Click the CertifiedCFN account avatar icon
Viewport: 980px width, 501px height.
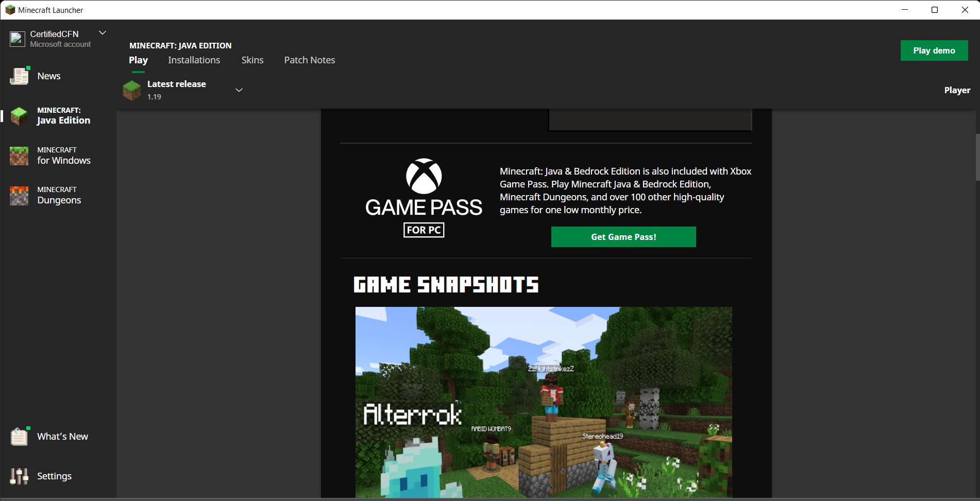click(18, 39)
